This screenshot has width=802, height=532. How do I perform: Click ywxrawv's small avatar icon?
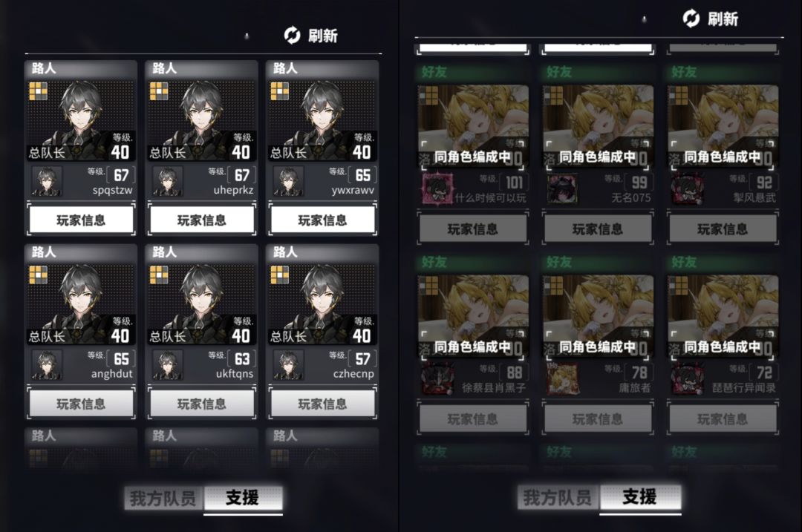coord(288,181)
